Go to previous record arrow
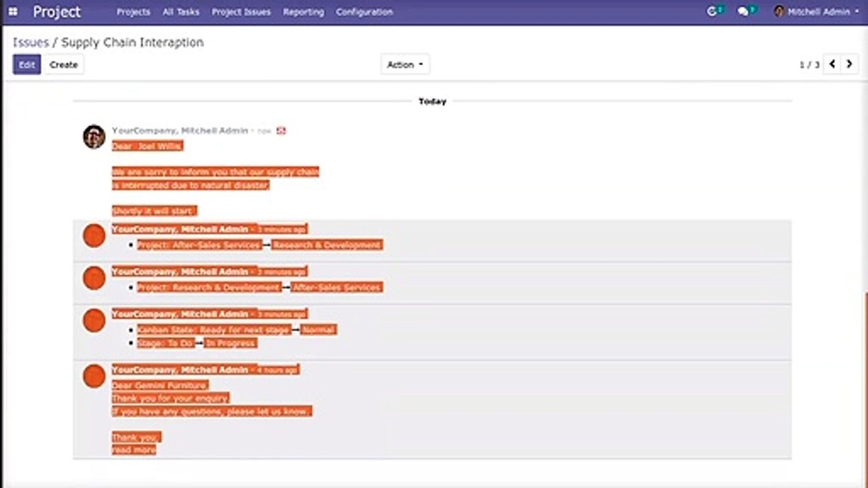 coord(832,64)
